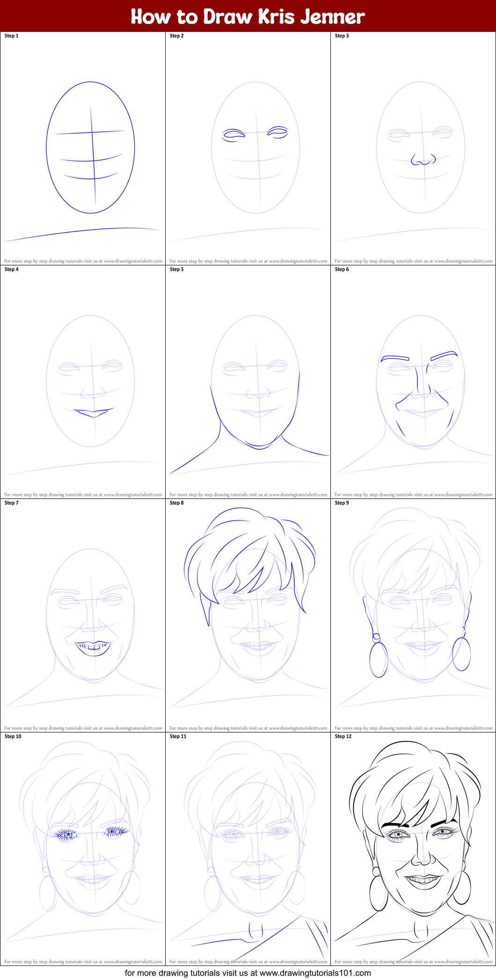This screenshot has height=980, width=496.
Task: Open the drawingtutorials101.com footer link
Action: click(248, 973)
